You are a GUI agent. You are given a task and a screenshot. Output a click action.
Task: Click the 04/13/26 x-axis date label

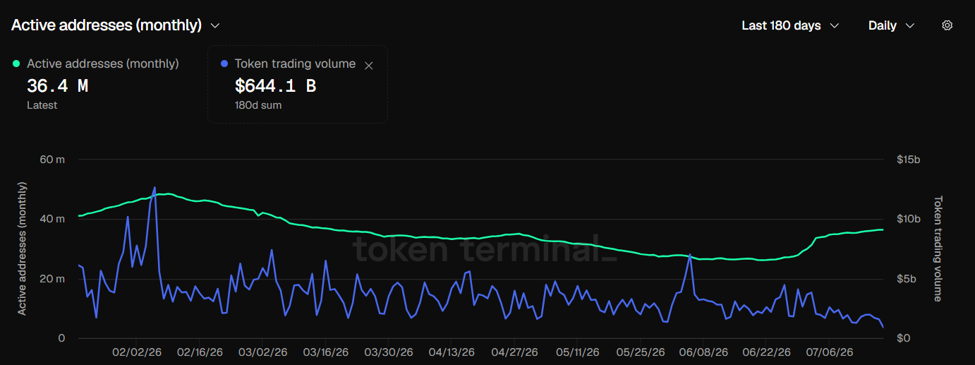point(451,352)
